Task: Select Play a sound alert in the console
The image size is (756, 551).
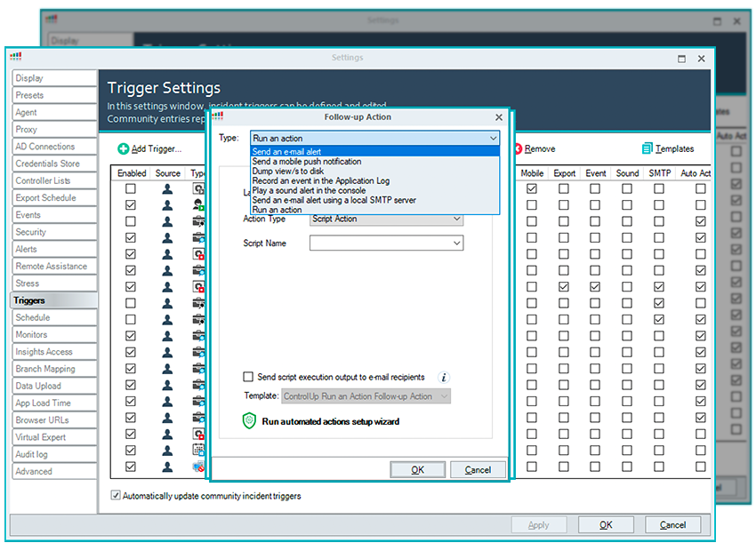Action: coord(374,190)
